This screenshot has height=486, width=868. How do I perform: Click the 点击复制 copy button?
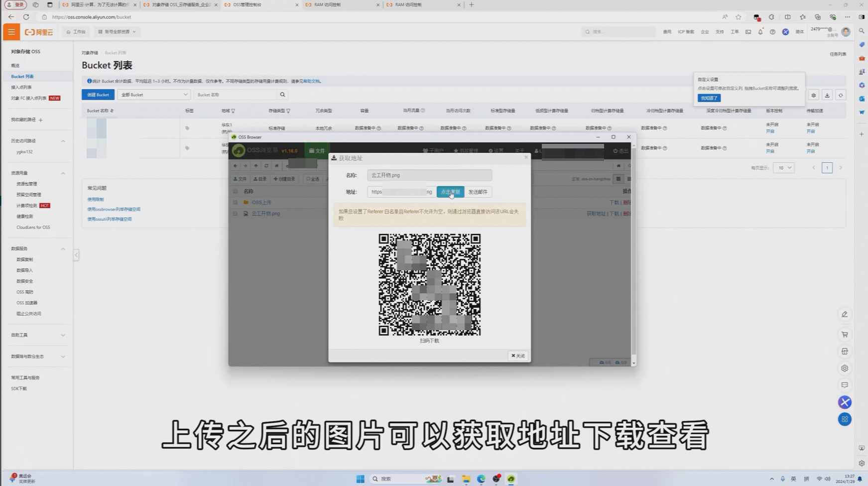450,192
